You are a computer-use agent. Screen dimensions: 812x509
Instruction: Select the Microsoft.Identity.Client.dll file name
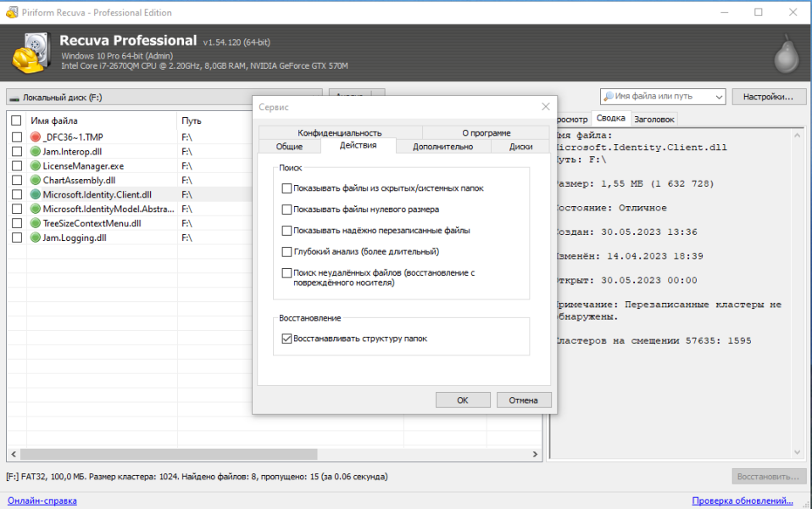tap(97, 194)
